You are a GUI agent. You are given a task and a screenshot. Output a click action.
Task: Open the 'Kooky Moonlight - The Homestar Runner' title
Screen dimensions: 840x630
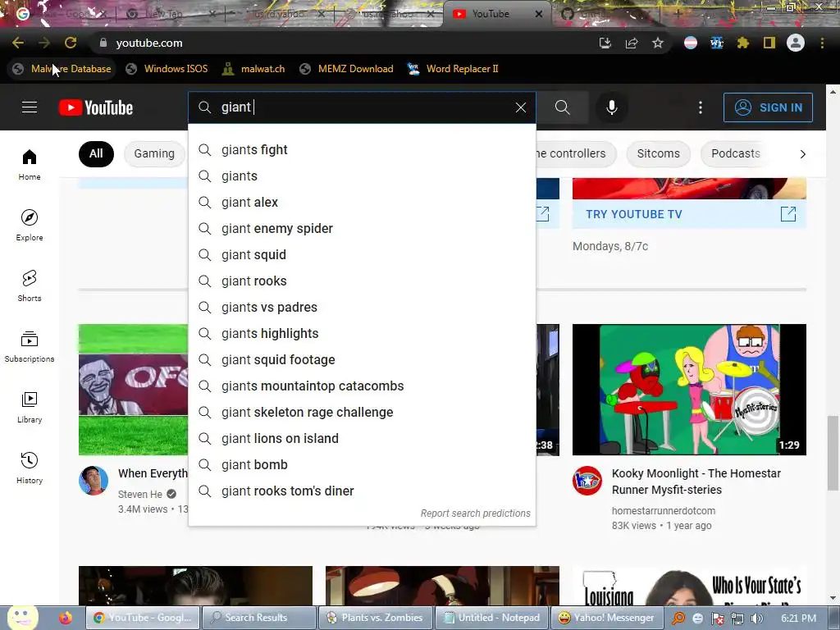pos(696,482)
